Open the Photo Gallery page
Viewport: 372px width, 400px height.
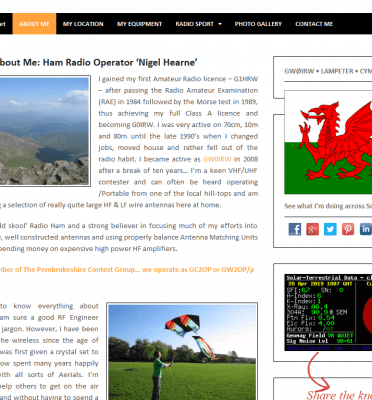[258, 24]
